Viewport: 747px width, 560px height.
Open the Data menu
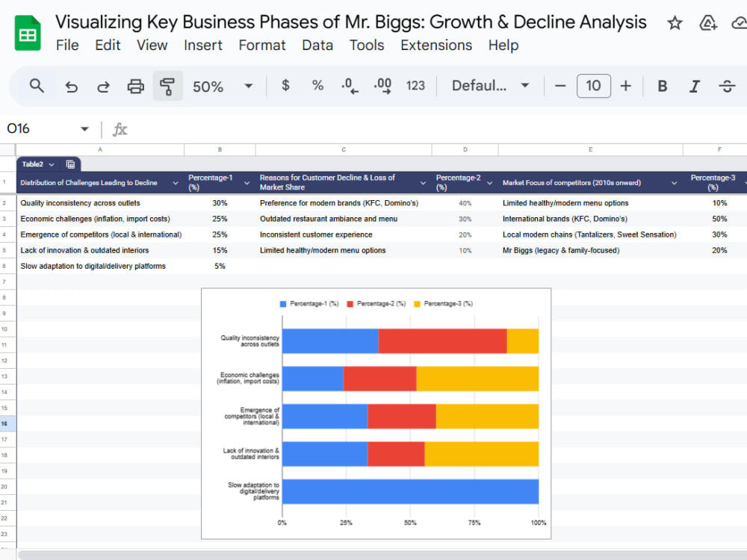click(317, 46)
